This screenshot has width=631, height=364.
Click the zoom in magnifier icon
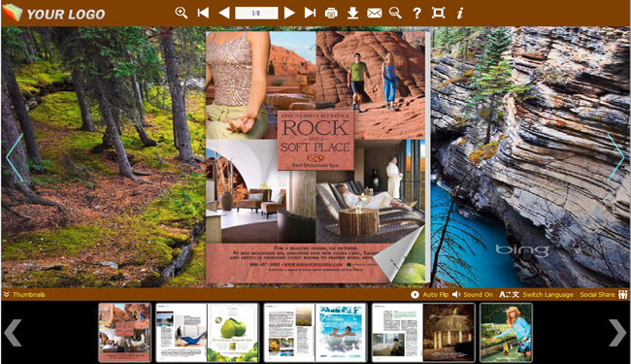click(x=182, y=13)
